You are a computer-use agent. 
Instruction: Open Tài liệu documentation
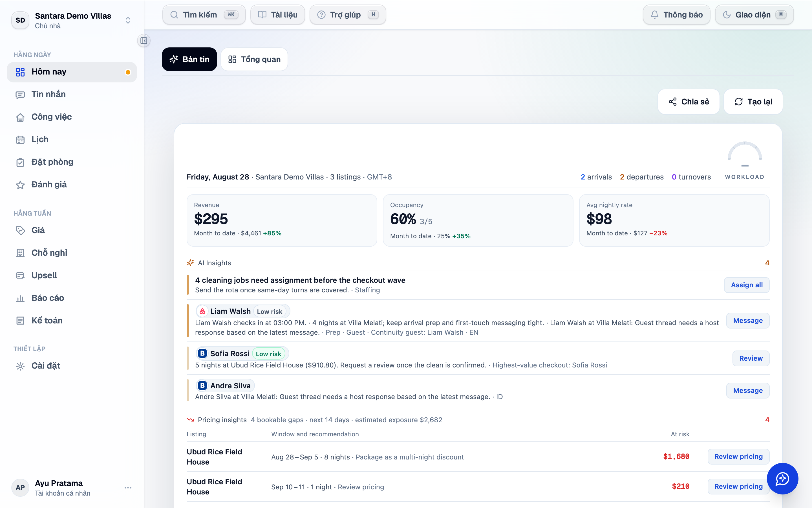pyautogui.click(x=277, y=15)
